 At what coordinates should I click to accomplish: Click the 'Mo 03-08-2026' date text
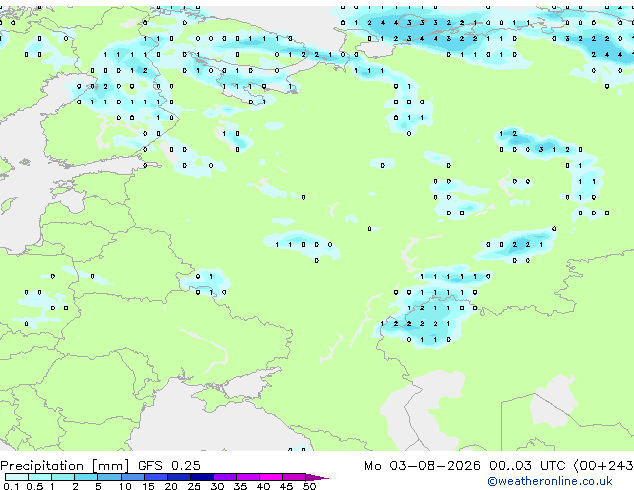[x=422, y=466]
